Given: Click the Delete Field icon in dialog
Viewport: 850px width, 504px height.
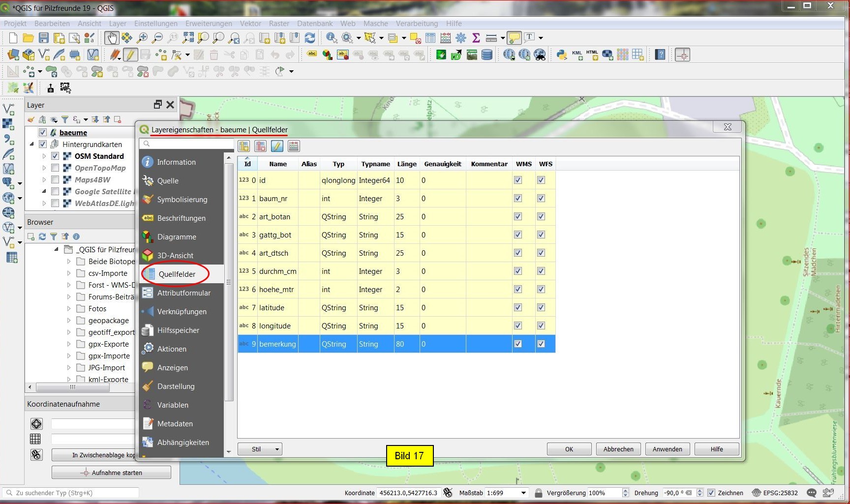Looking at the screenshot, I should 260,146.
